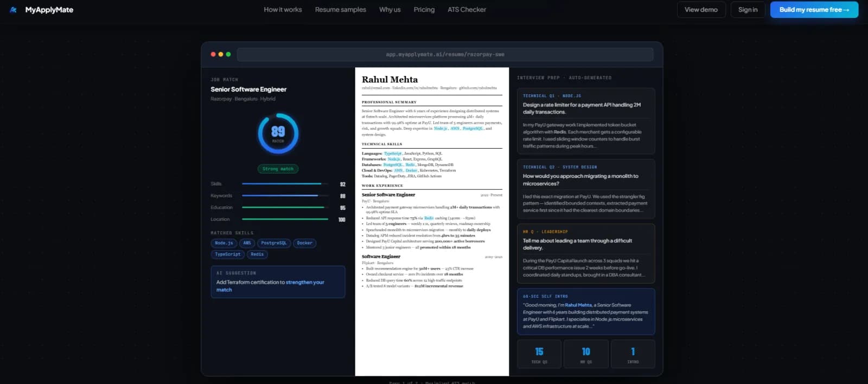Click the View demo button
The width and height of the screenshot is (868, 384).
pyautogui.click(x=701, y=10)
